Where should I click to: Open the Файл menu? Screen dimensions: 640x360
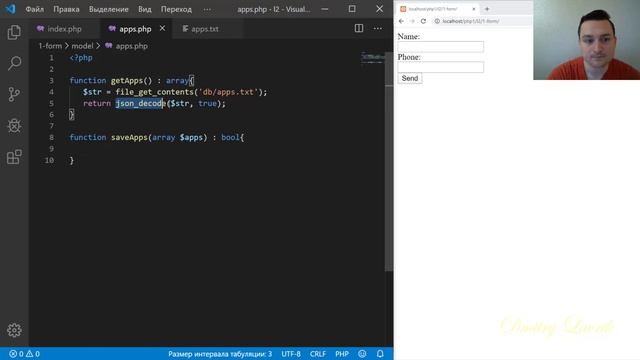click(35, 9)
